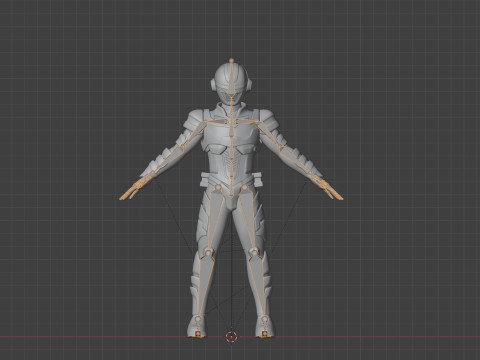Select the knee joint on the viewer's left leg
480x360 pixels.
coord(208,253)
